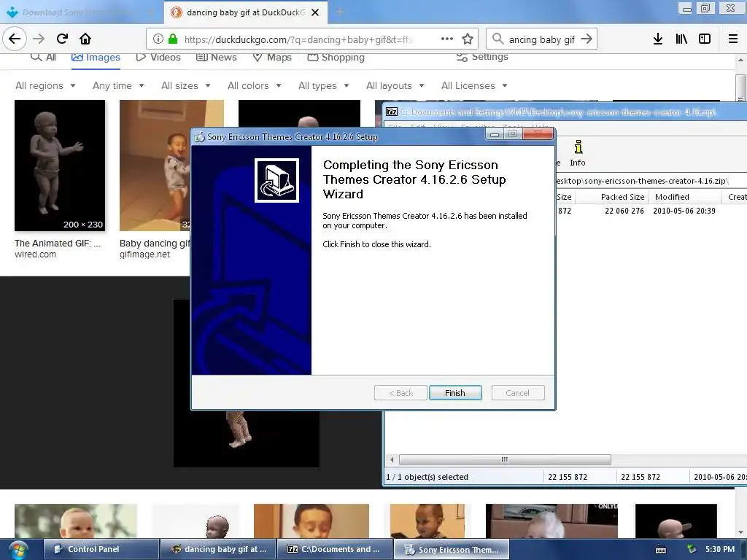747x560 pixels.
Task: Click the disabled Back button in wizard
Action: click(x=400, y=393)
